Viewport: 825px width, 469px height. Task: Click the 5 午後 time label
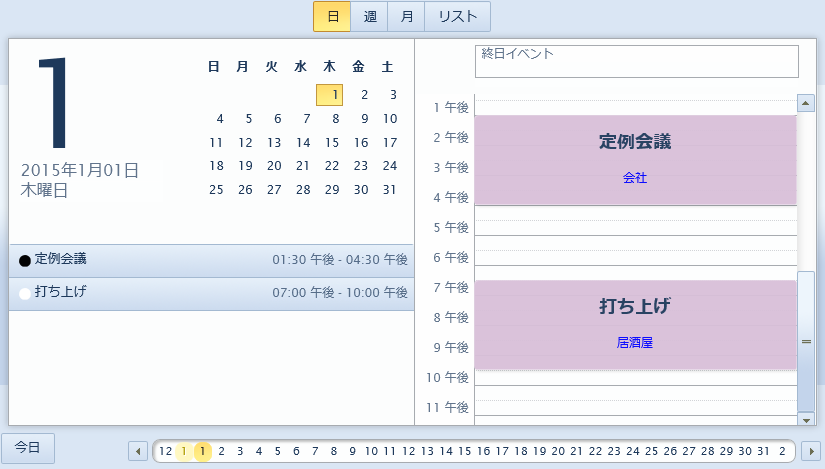click(451, 227)
